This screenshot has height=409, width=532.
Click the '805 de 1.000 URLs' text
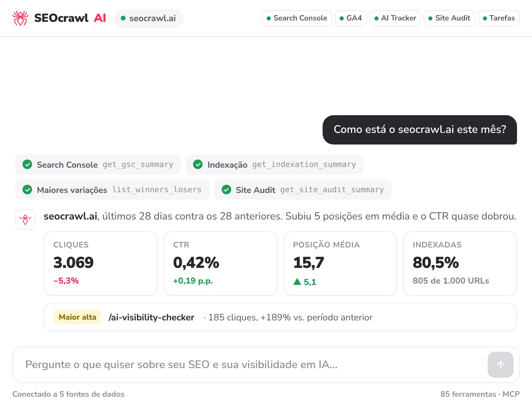pos(451,281)
